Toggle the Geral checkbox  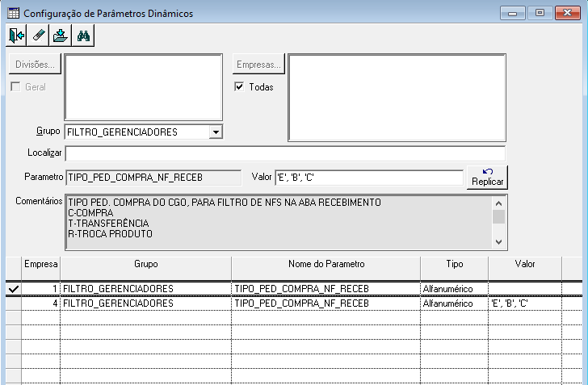click(x=16, y=87)
